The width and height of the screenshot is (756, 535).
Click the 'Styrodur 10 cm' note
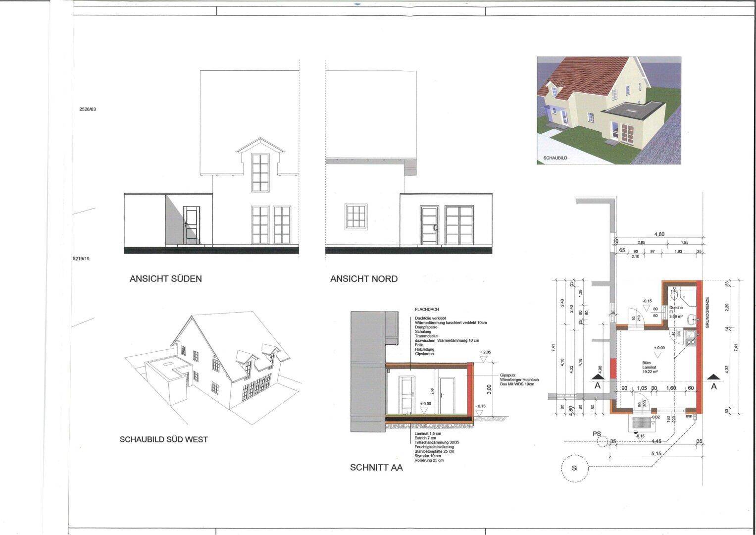[x=428, y=456]
